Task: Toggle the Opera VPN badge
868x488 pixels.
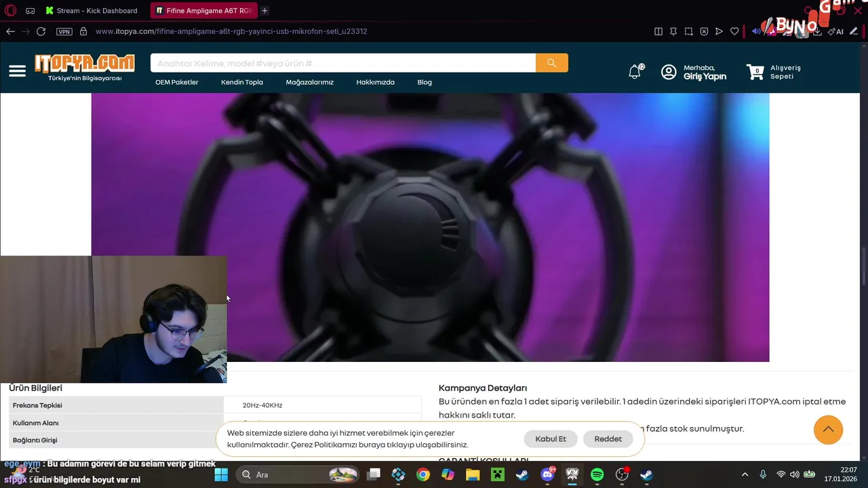Action: click(64, 31)
